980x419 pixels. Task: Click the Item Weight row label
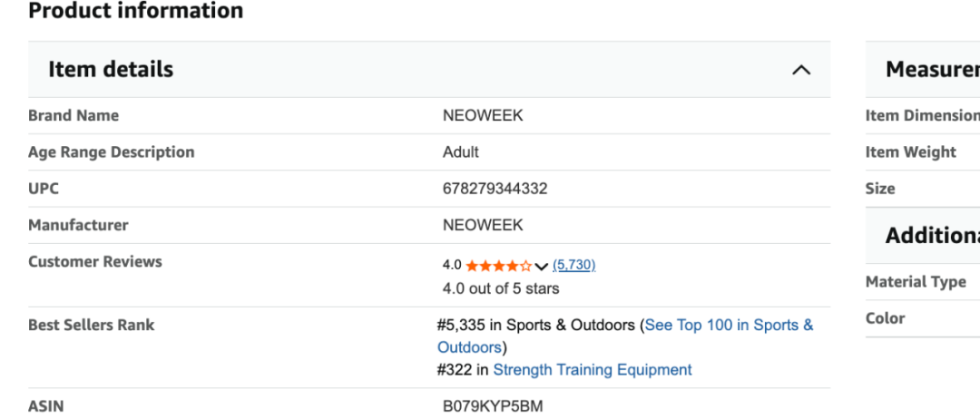pos(910,152)
